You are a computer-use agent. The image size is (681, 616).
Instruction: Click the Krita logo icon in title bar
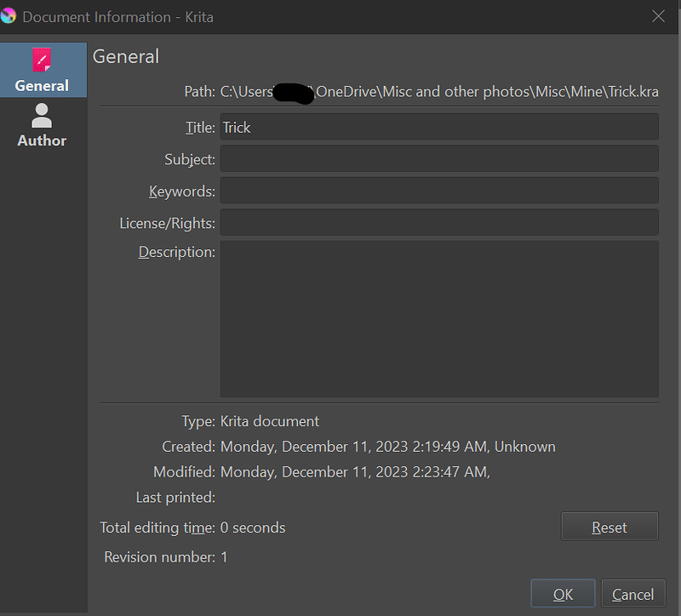click(x=8, y=16)
